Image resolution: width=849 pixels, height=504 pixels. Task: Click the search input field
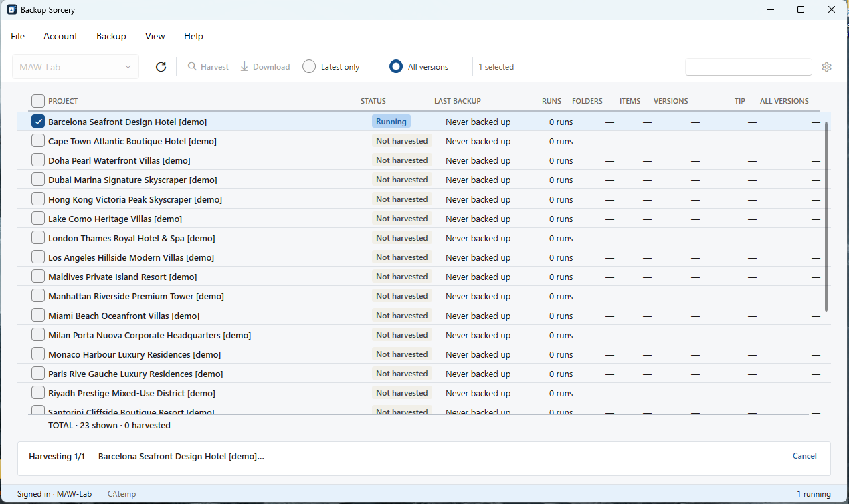tap(748, 67)
